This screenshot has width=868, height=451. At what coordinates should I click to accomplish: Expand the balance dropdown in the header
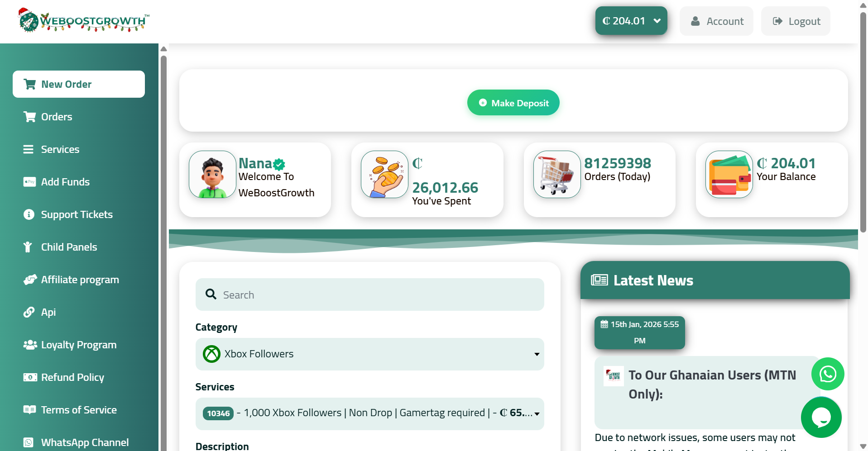[x=657, y=21]
